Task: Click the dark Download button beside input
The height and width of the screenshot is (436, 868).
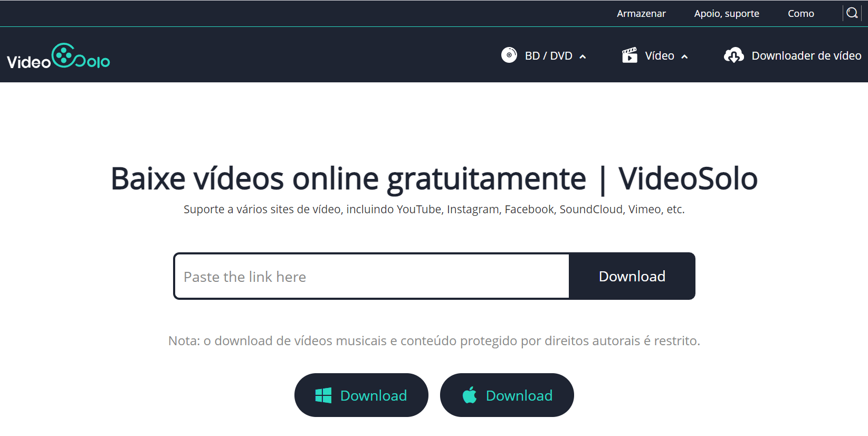Action: [632, 276]
